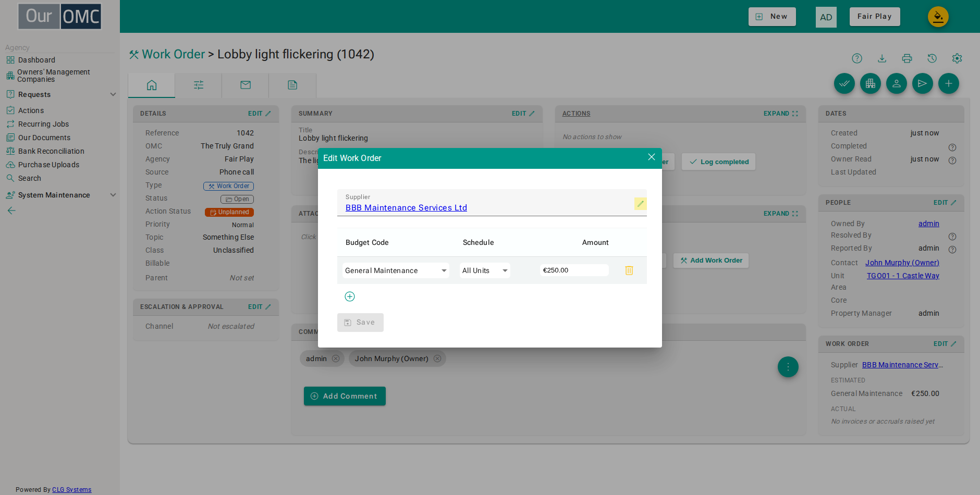Click the paint bucket avatar icon
The image size is (980, 495).
pos(938,17)
